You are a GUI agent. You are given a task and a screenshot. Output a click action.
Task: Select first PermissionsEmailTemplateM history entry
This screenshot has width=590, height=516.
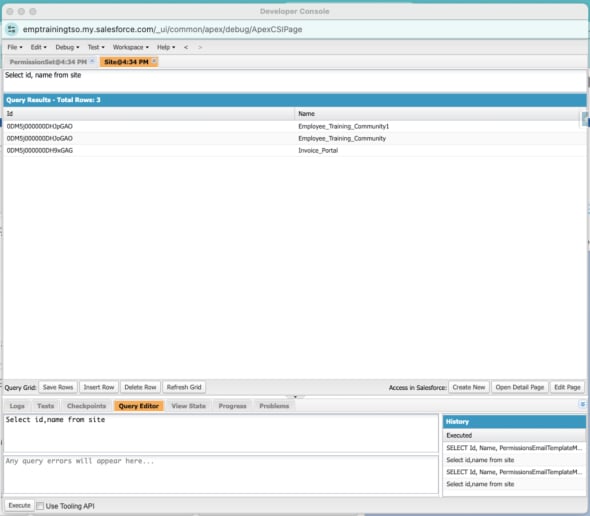coord(514,448)
